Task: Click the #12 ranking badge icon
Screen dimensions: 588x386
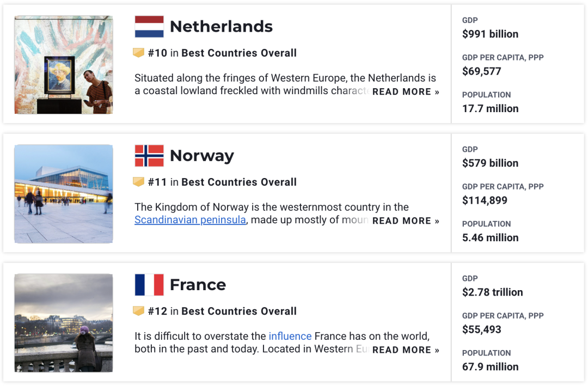Action: point(139,311)
